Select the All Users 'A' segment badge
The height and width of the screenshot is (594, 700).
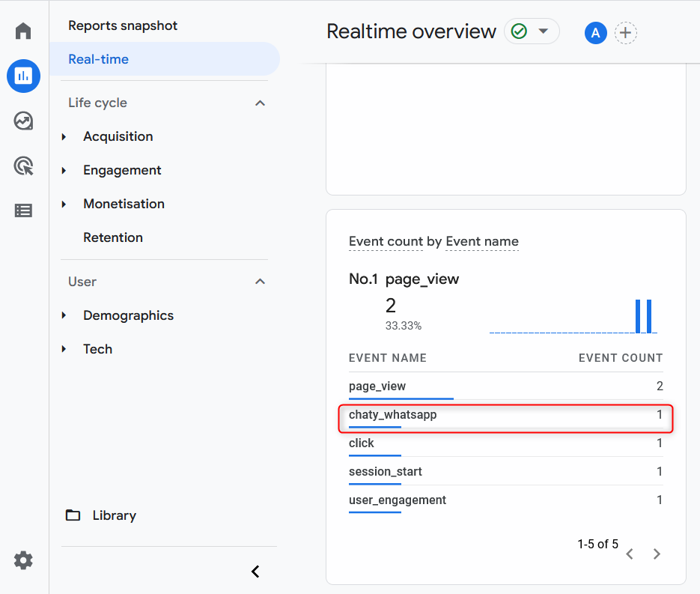coord(595,33)
